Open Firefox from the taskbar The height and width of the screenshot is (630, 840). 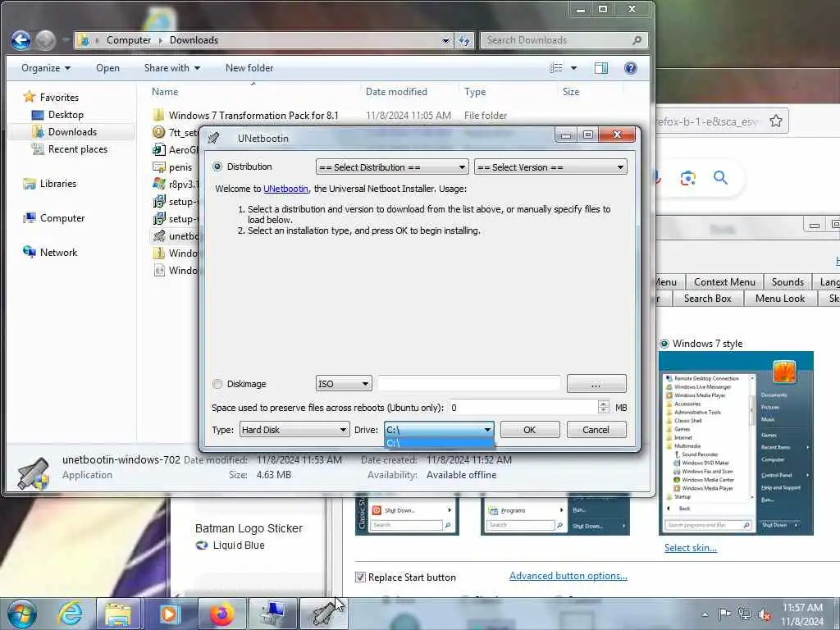[x=221, y=614]
